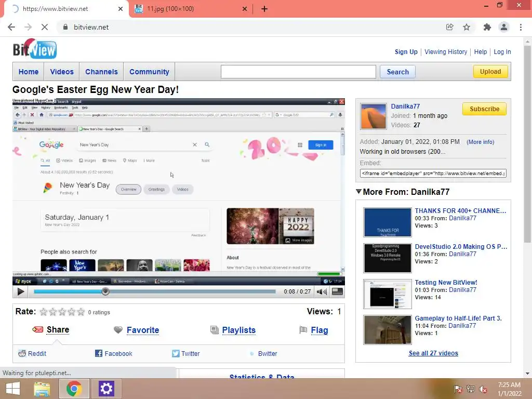This screenshot has height=399, width=532.
Task: Open Chrome extensions puzzle icon
Action: tap(487, 27)
